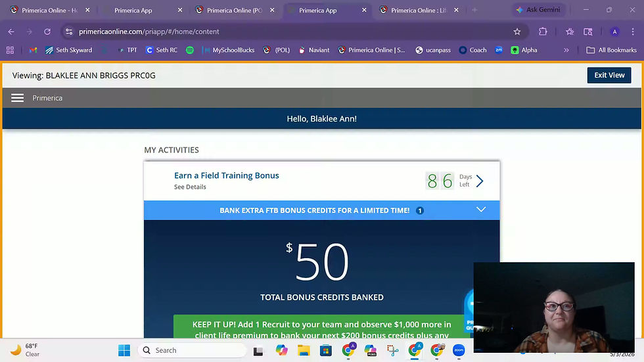Open Spotify bookmark icon

pyautogui.click(x=190, y=50)
